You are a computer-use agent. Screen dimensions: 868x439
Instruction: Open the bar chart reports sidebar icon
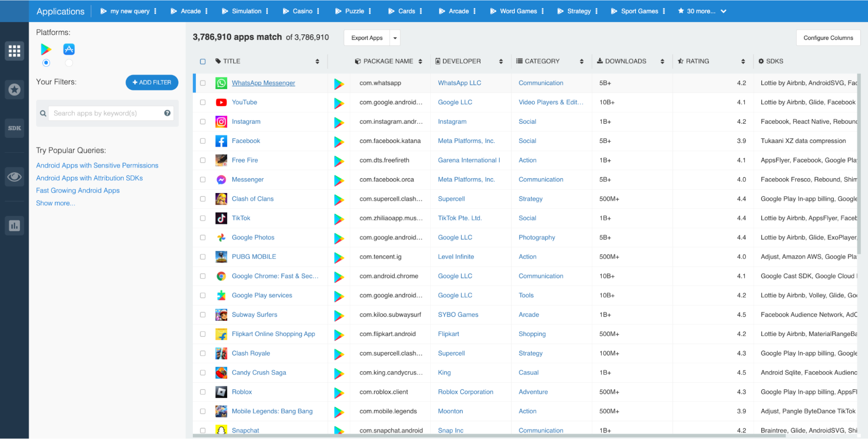pos(14,226)
